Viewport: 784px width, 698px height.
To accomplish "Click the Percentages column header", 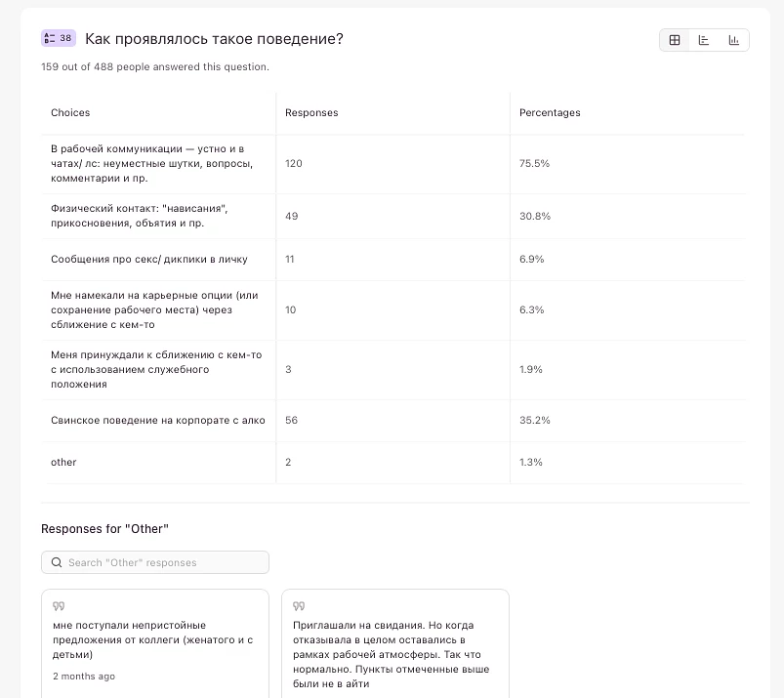I will 550,113.
